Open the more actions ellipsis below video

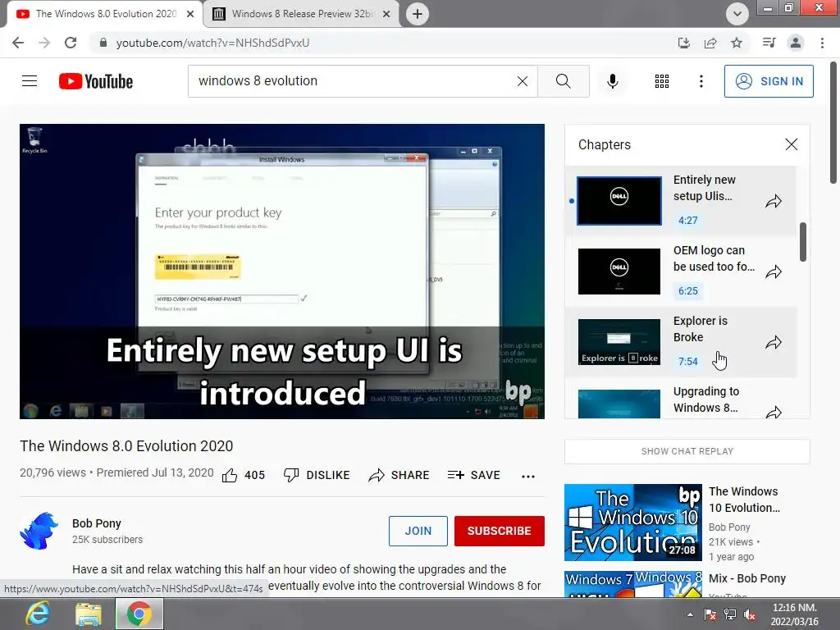[x=528, y=476]
